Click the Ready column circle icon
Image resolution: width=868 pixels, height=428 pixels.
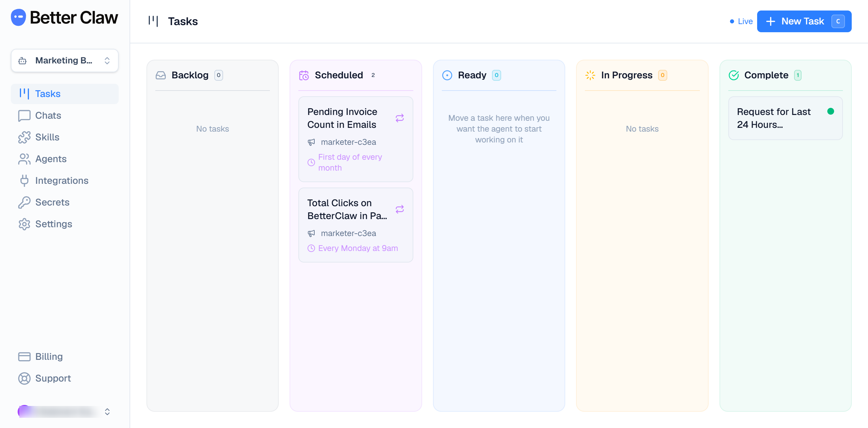[x=447, y=75]
